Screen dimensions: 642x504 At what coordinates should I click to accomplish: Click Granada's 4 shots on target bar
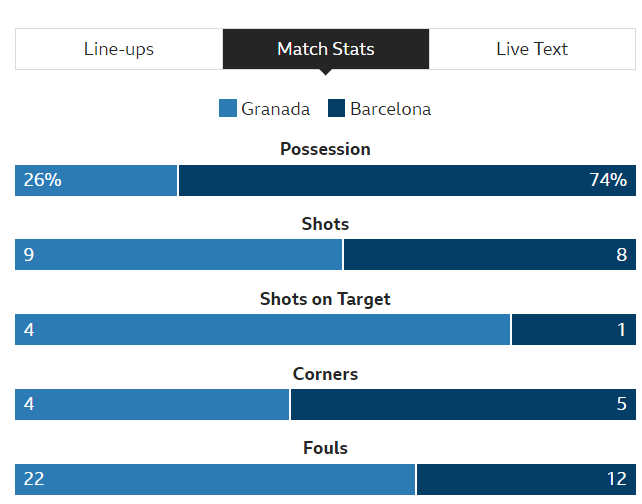click(262, 330)
